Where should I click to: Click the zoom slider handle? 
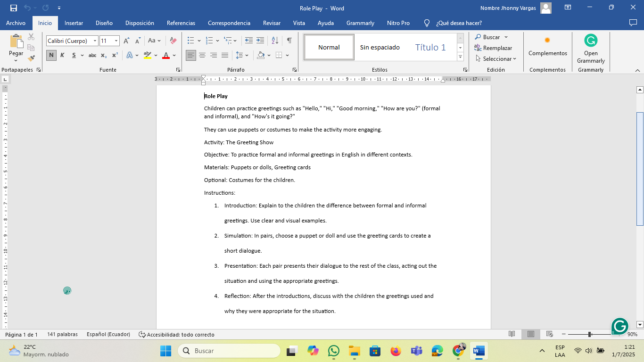[x=590, y=334]
